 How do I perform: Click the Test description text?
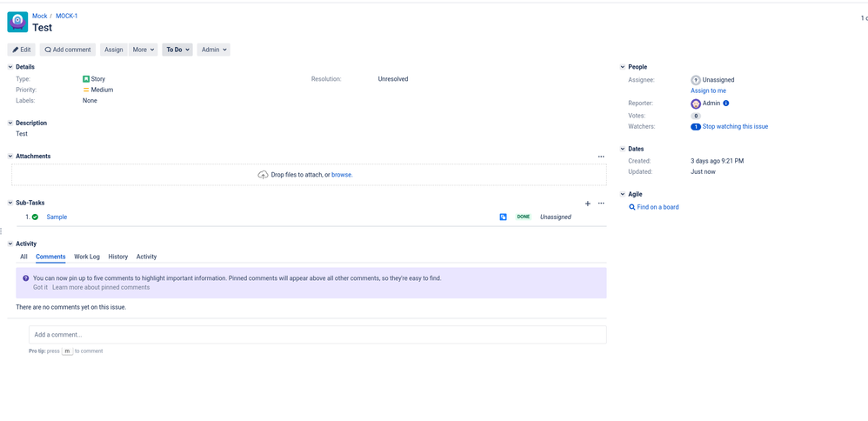point(22,134)
